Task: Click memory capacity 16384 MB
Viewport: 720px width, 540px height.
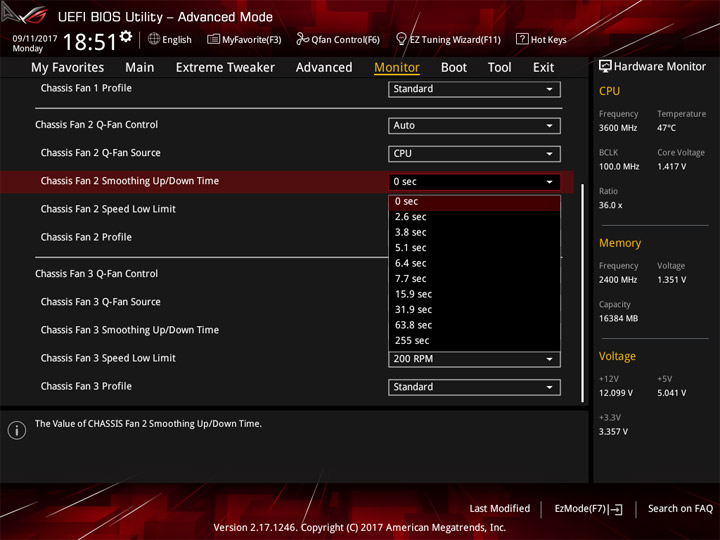Action: 618,319
